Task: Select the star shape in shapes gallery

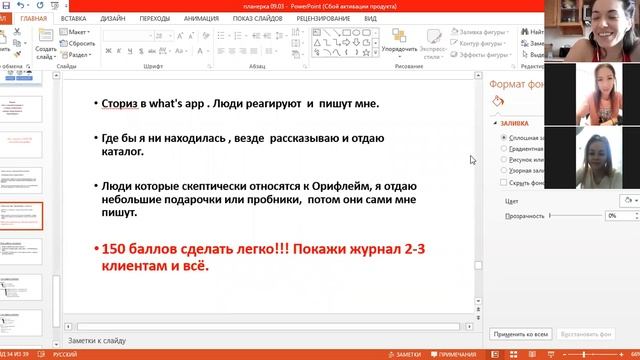Action: tap(366, 52)
